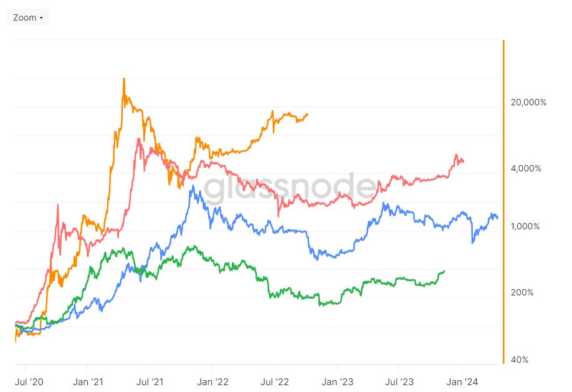The image size is (572, 392).
Task: Click the orange line's highest peak
Action: click(124, 79)
